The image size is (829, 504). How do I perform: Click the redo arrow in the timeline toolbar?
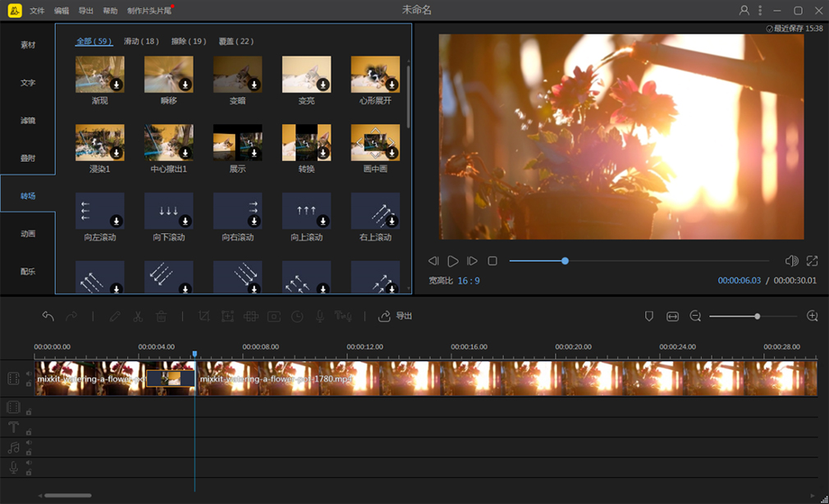click(71, 316)
